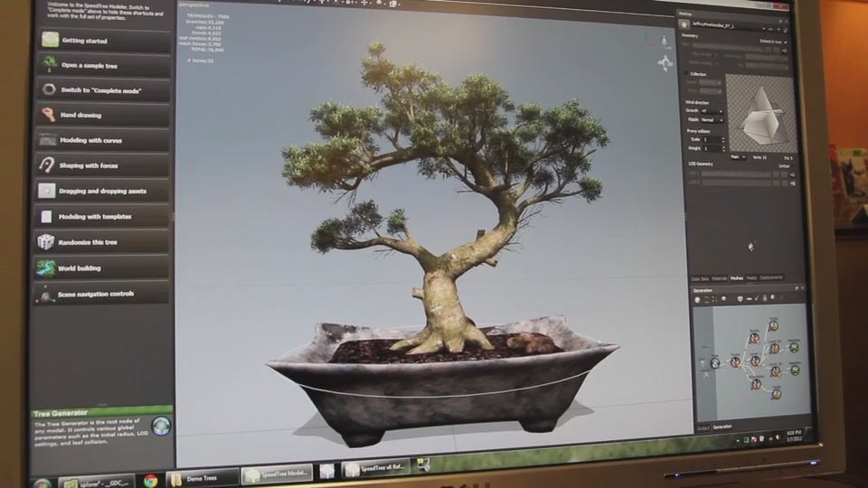Select the Shaping with forces magnet icon
Image resolution: width=868 pixels, height=488 pixels.
[47, 165]
